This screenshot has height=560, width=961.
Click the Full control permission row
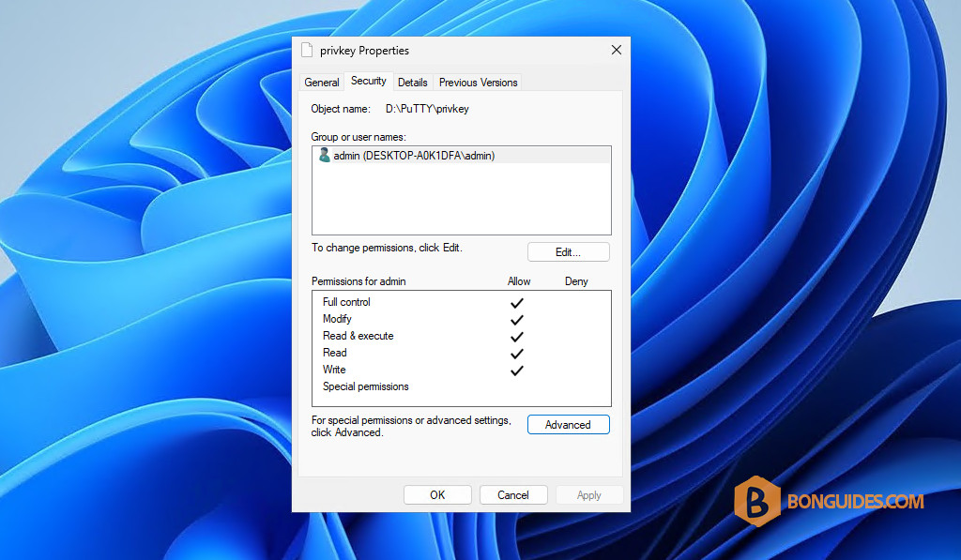point(462,302)
